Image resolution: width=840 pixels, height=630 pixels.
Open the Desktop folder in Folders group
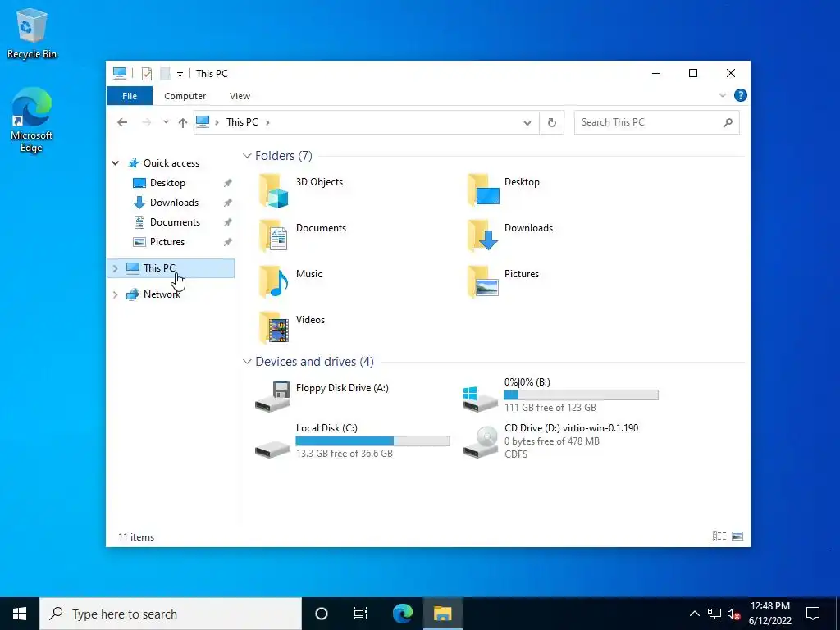pyautogui.click(x=504, y=190)
